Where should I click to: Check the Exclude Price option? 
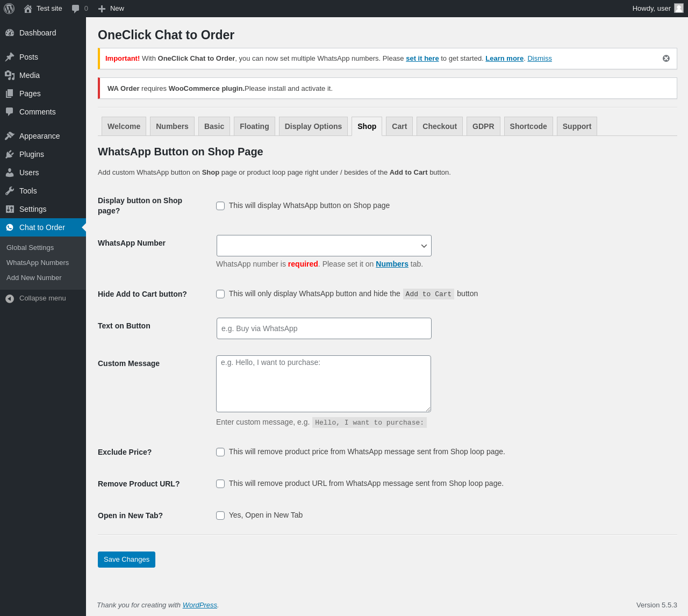220,452
